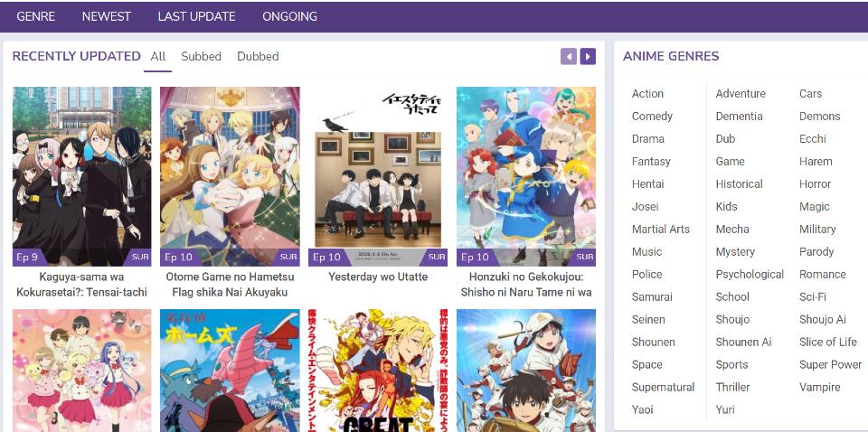868x432 pixels.
Task: Open the baseball anime poster thumbnail
Action: (526, 371)
